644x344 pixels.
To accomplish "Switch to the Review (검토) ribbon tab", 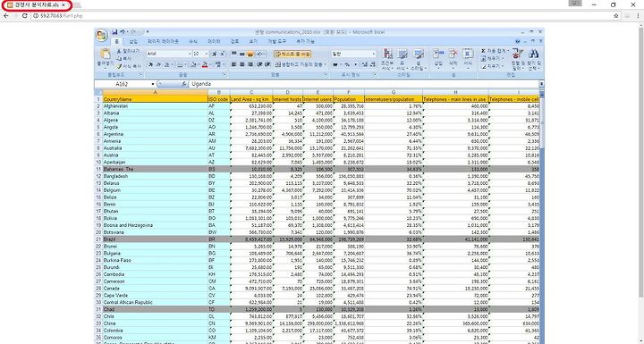I will tap(234, 41).
